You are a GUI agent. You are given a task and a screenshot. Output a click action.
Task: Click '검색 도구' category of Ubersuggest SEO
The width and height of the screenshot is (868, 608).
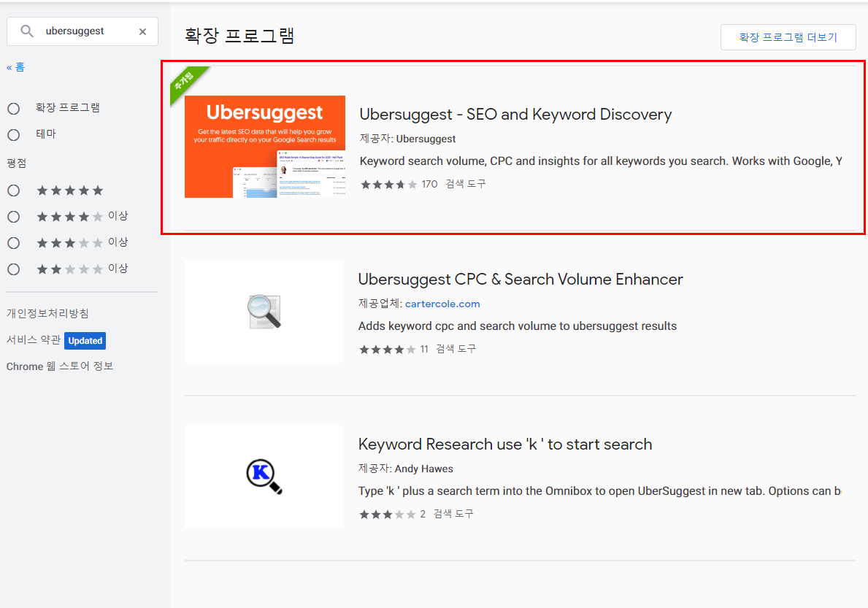(x=466, y=184)
